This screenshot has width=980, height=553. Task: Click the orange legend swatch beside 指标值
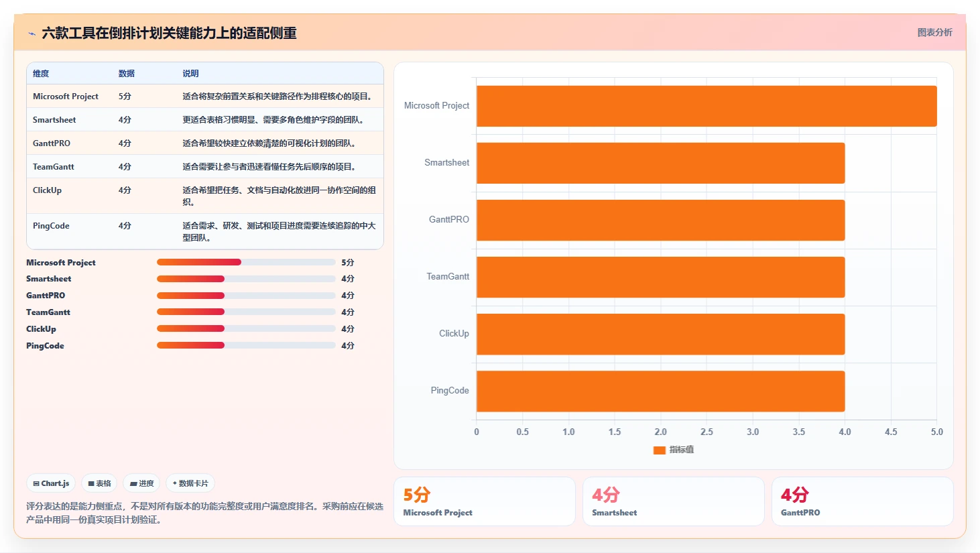659,450
